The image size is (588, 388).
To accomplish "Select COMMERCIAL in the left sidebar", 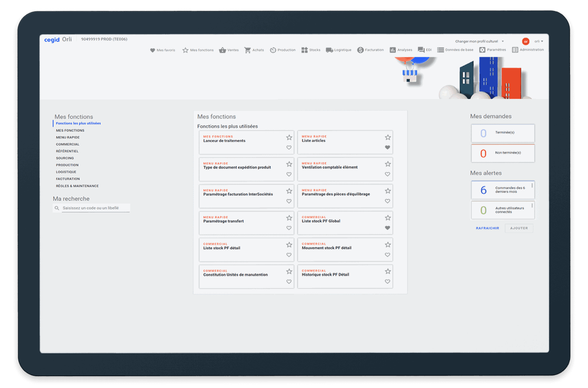I will point(68,144).
